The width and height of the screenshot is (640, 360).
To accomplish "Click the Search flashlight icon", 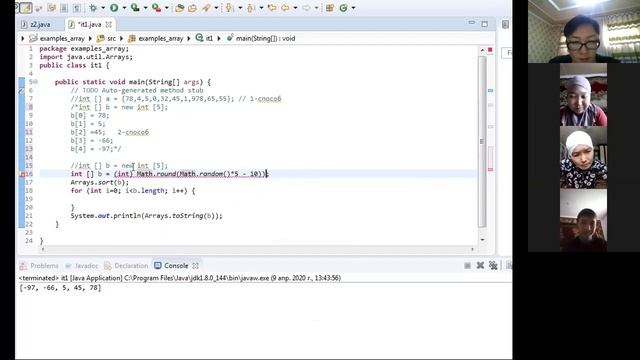I will (206, 8).
